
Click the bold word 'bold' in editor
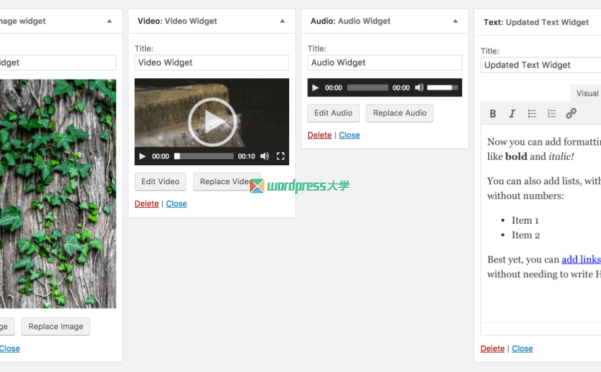click(516, 156)
